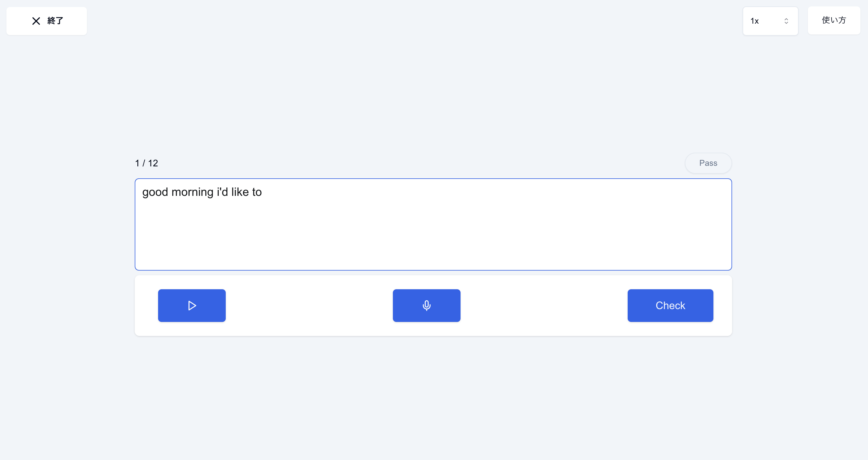This screenshot has height=460, width=868.
Task: Place cursor after the word "to"
Action: pos(262,192)
